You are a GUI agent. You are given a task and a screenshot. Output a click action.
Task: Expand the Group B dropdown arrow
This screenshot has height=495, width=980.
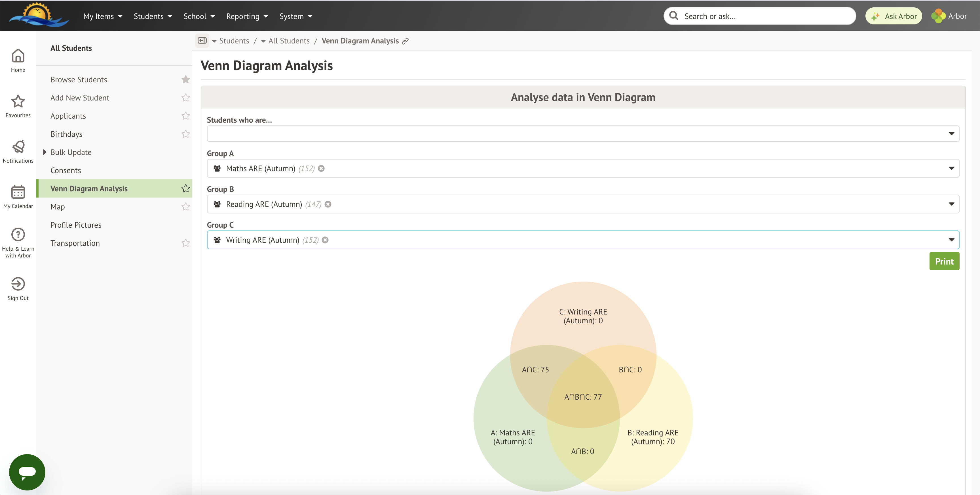click(x=951, y=204)
